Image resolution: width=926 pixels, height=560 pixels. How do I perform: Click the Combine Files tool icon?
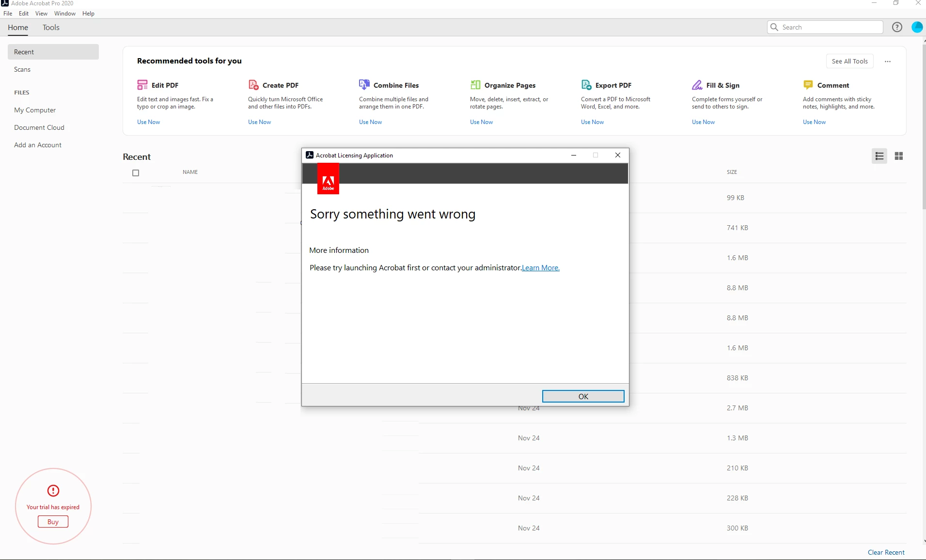pyautogui.click(x=364, y=85)
